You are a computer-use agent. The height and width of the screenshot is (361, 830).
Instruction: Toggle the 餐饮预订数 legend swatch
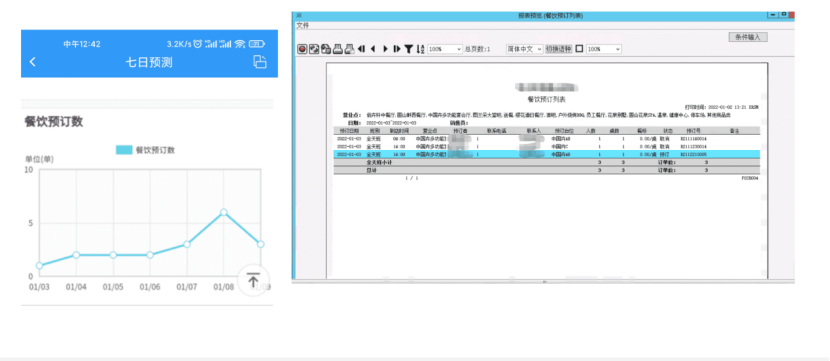(124, 150)
